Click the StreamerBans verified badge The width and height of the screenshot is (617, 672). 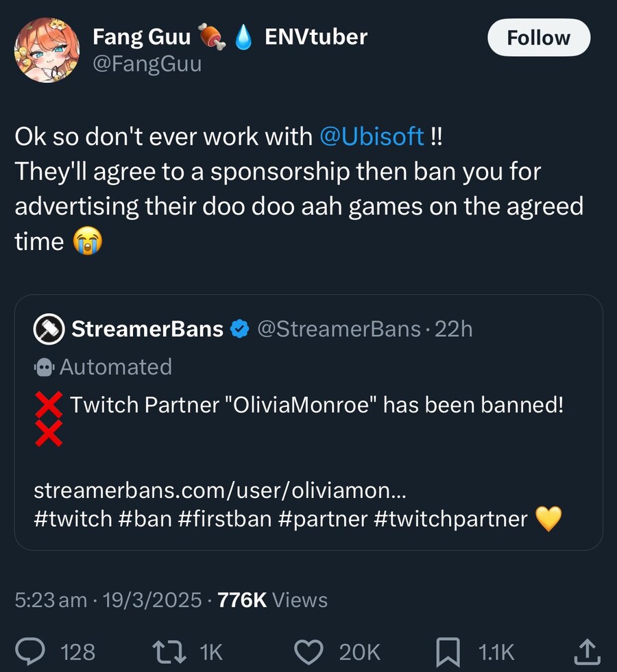click(x=239, y=329)
